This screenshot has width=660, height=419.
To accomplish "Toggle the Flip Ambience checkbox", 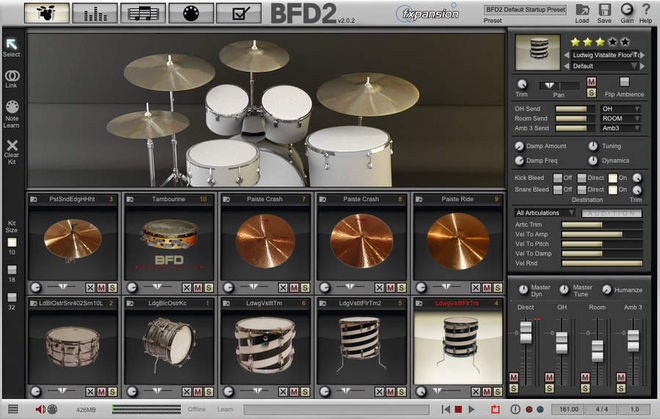I will (x=624, y=81).
